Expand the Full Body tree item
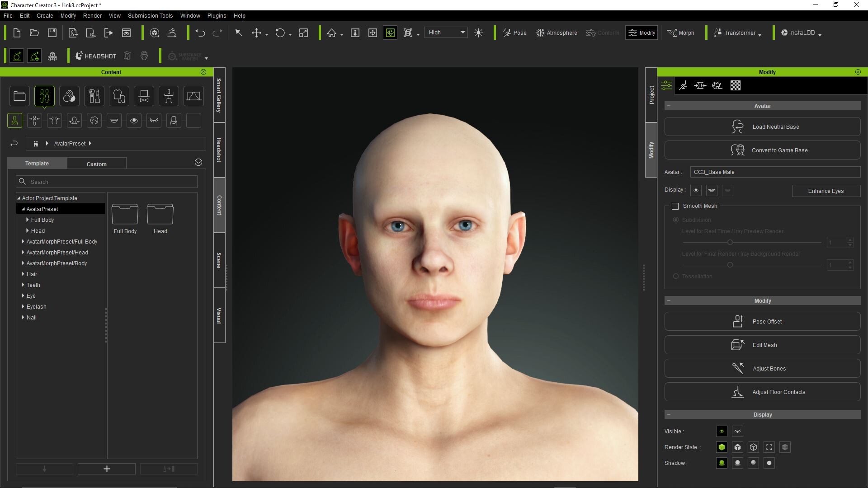868x488 pixels. [28, 220]
